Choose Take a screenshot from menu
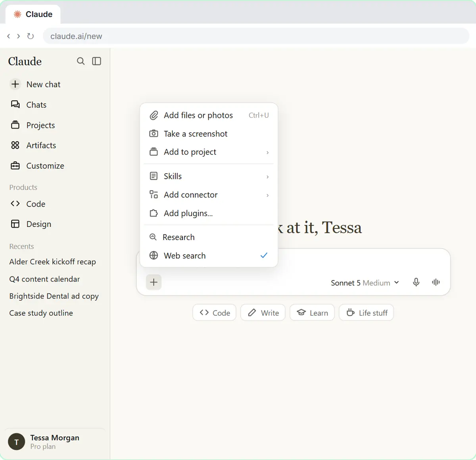Image resolution: width=476 pixels, height=460 pixels. click(209, 134)
